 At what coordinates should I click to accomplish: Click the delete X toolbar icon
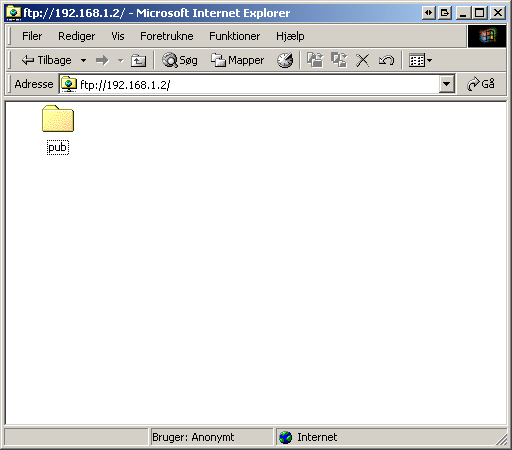362,60
